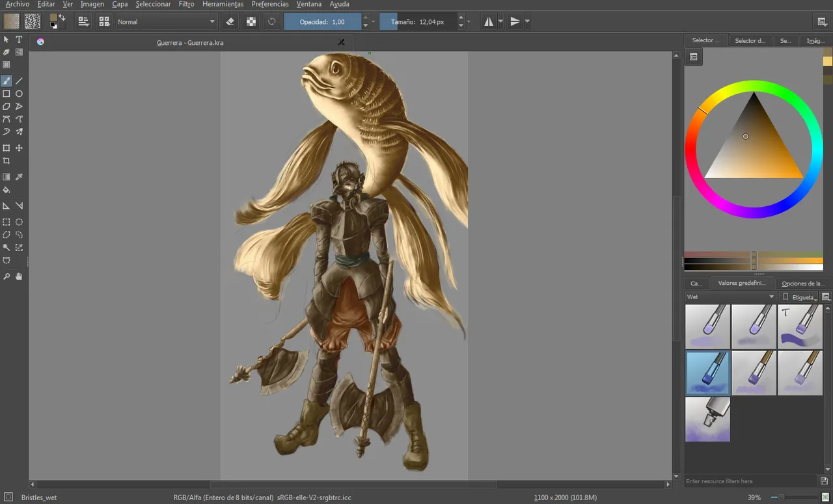This screenshot has width=833, height=504.
Task: Select the Zoom magnifier tool
Action: point(7,276)
